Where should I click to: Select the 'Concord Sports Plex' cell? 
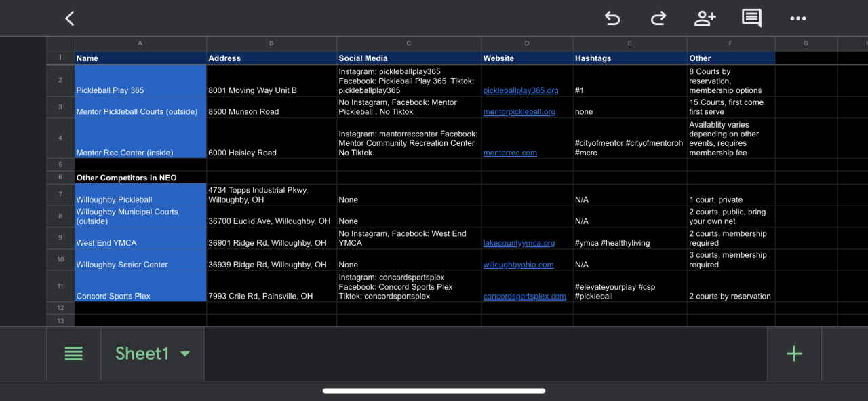(x=140, y=286)
